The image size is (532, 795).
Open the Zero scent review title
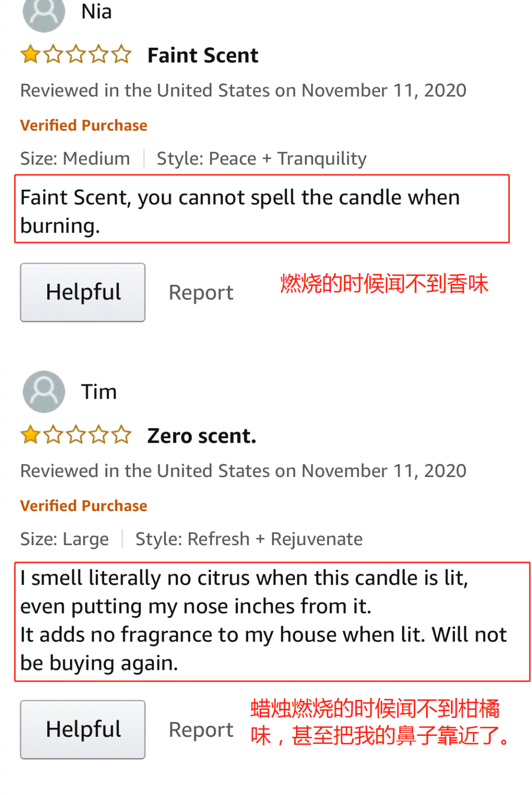coord(201,435)
